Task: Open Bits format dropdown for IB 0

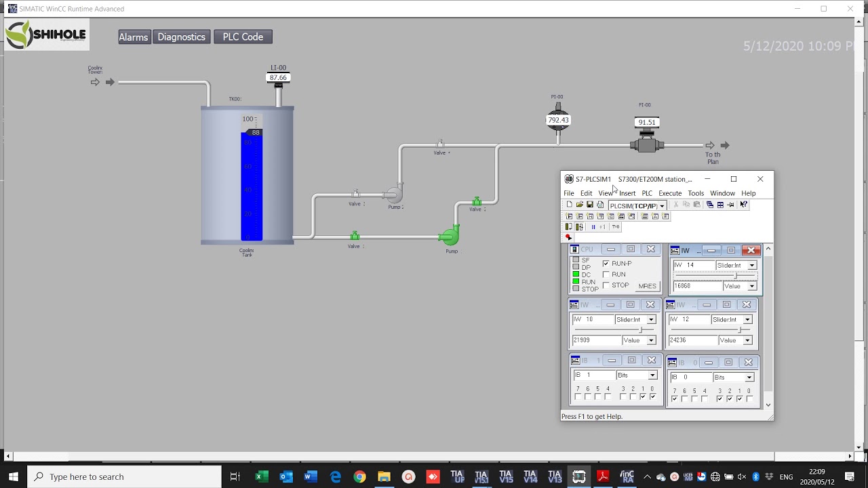Action: [749, 377]
